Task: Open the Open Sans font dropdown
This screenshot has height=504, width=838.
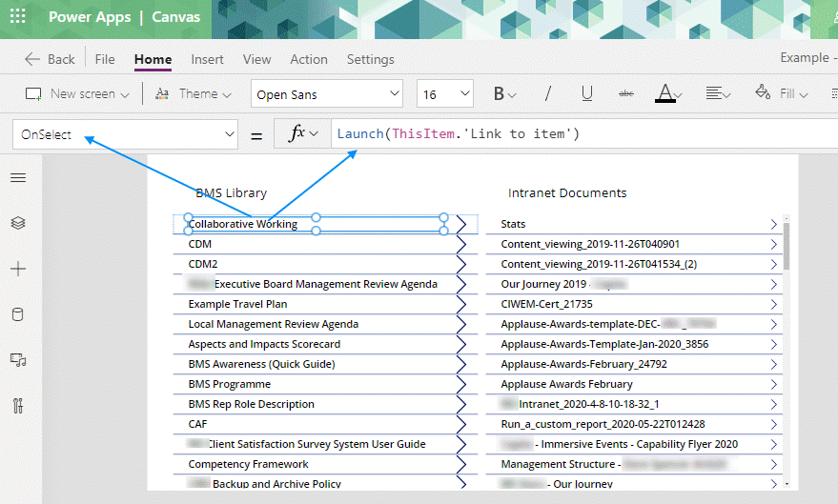Action: pos(327,93)
